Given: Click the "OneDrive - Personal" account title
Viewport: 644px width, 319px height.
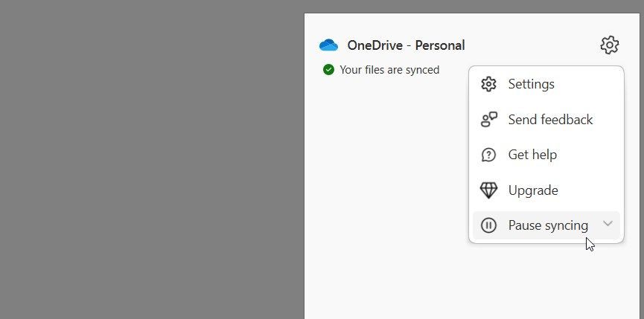Looking at the screenshot, I should tap(406, 45).
